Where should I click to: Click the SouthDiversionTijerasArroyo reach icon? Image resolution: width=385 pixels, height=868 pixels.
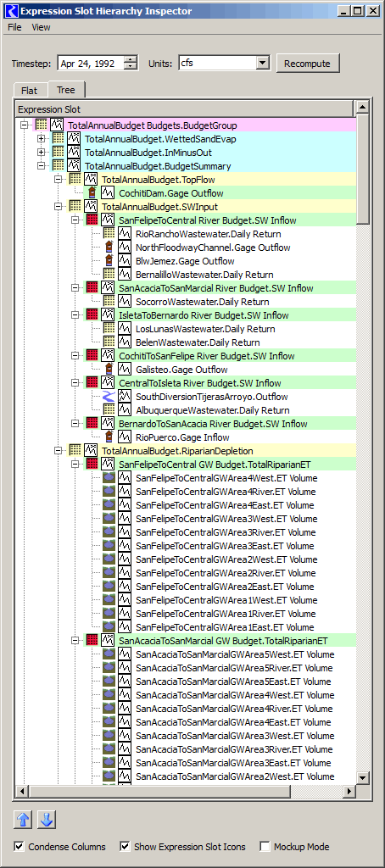[109, 397]
